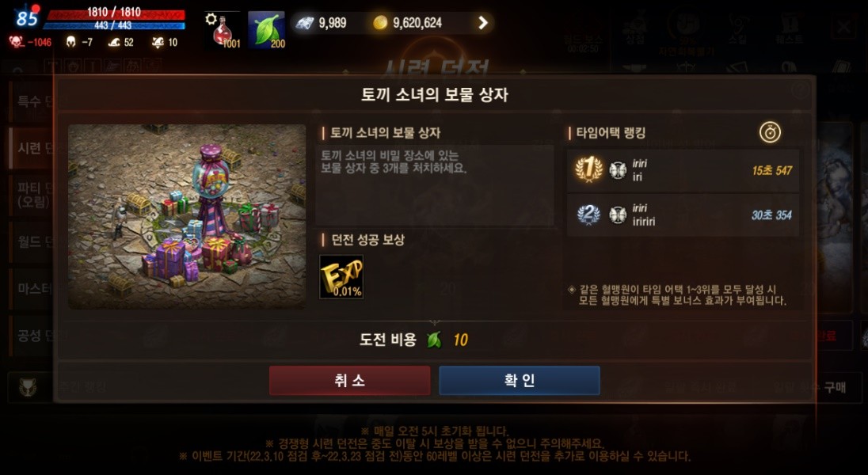The image size is (868, 475).
Task: Open potion auto-use gear settings
Action: 211,19
